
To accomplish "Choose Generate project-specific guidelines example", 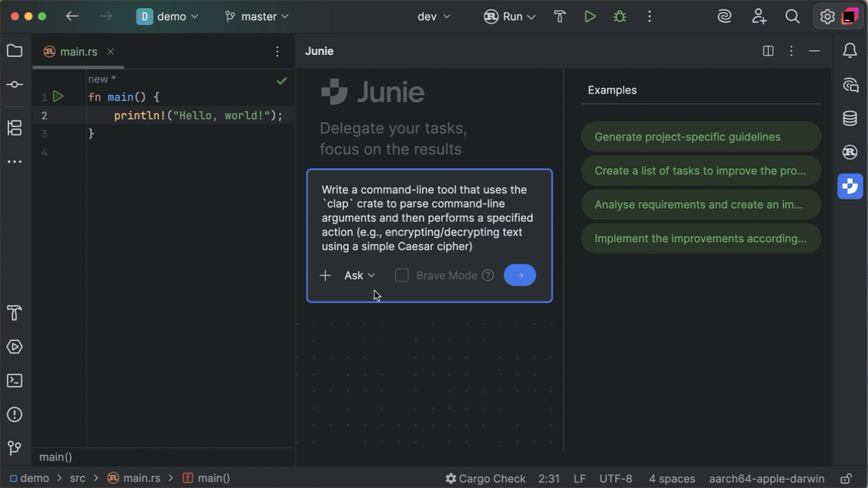I will coord(701,137).
